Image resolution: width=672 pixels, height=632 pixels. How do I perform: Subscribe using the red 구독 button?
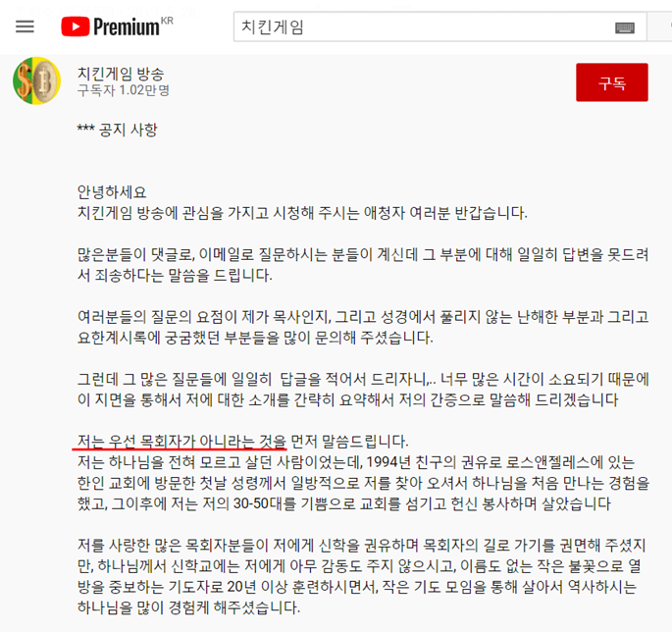click(612, 82)
